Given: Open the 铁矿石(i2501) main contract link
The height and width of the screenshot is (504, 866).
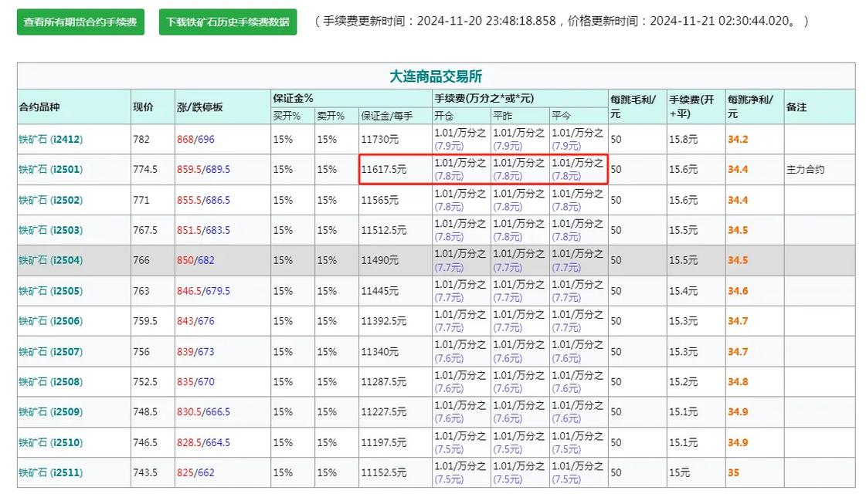Looking at the screenshot, I should pyautogui.click(x=51, y=169).
